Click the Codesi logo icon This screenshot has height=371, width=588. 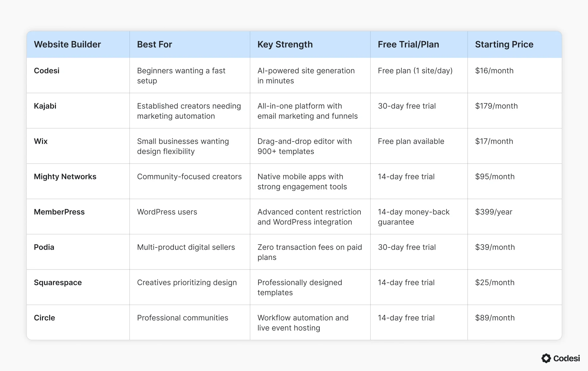pyautogui.click(x=546, y=358)
